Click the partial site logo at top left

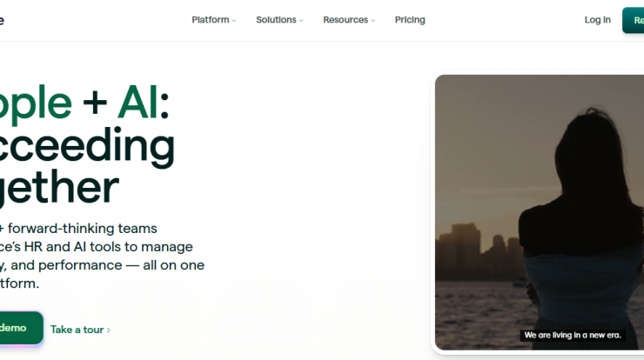click(x=2, y=20)
